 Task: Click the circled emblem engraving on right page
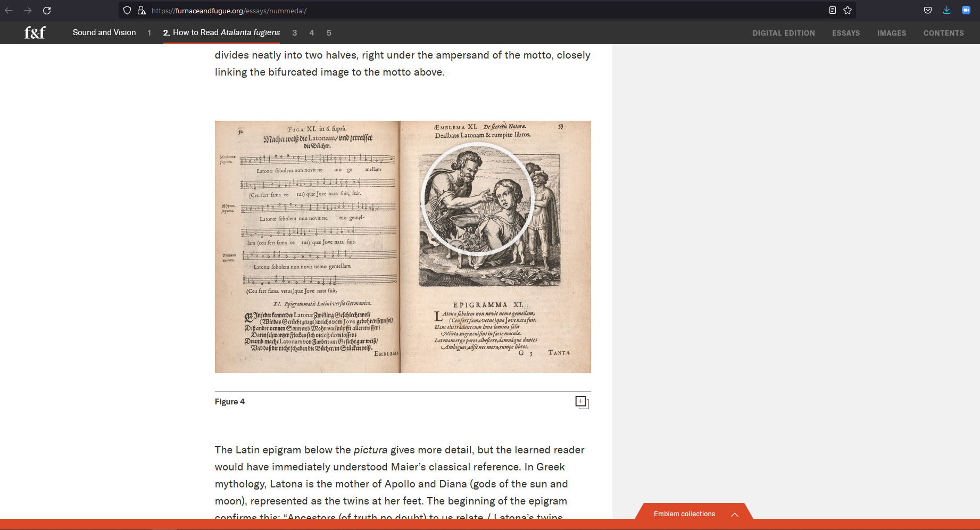pyautogui.click(x=477, y=199)
